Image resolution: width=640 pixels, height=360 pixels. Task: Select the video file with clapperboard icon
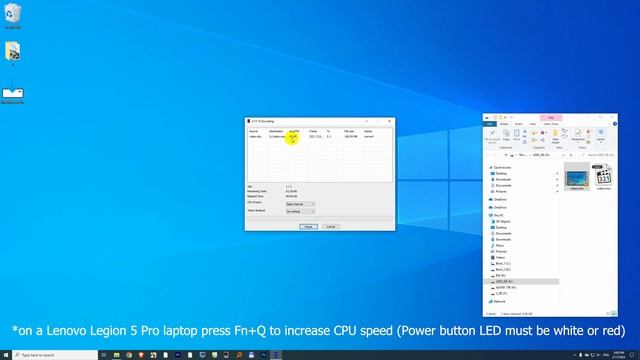[x=603, y=177]
